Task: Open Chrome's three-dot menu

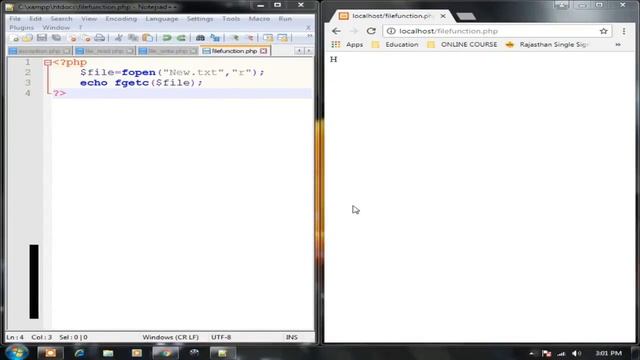Action: (x=624, y=31)
